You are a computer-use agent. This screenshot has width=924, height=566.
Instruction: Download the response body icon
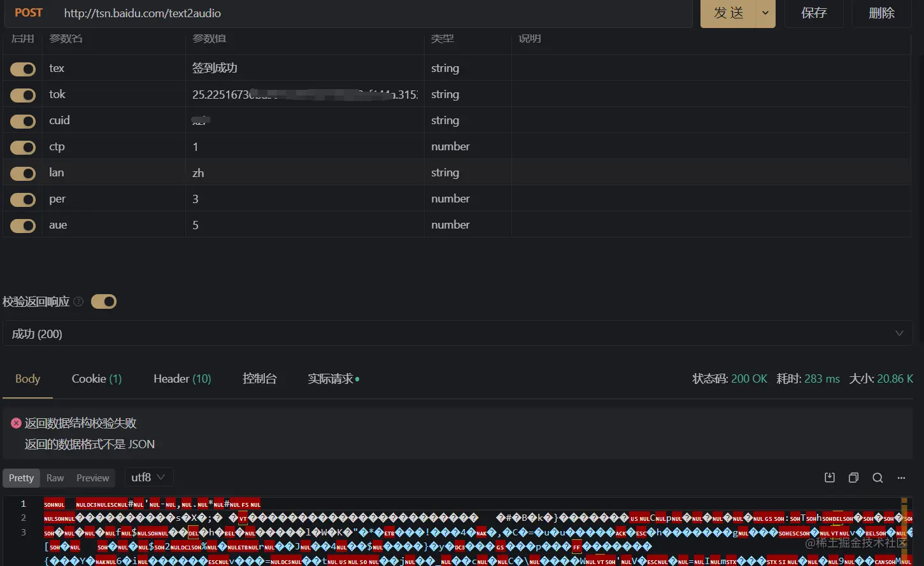pyautogui.click(x=830, y=478)
